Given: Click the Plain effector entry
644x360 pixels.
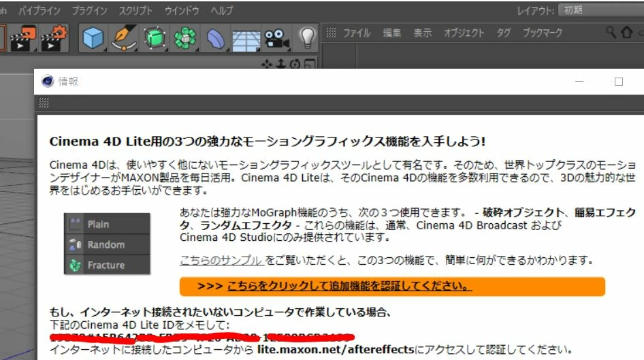Looking at the screenshot, I should [x=107, y=224].
